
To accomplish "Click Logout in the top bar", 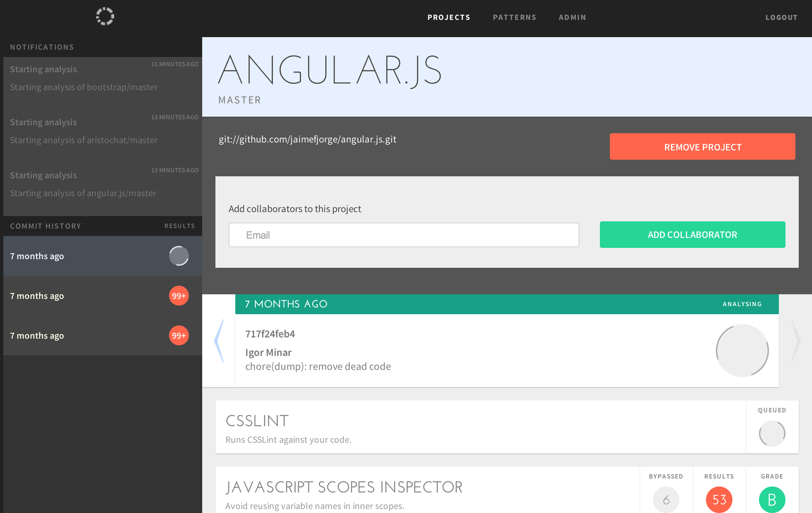I will 781,17.
